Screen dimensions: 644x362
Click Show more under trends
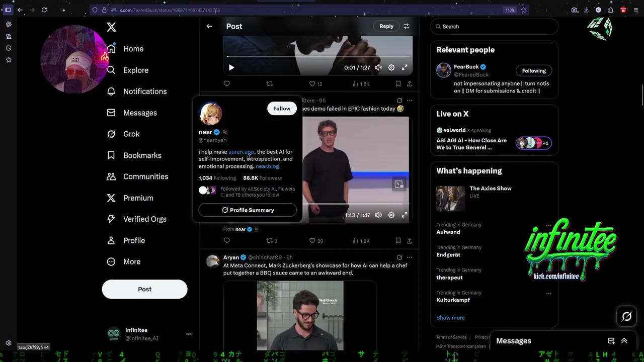[450, 318]
